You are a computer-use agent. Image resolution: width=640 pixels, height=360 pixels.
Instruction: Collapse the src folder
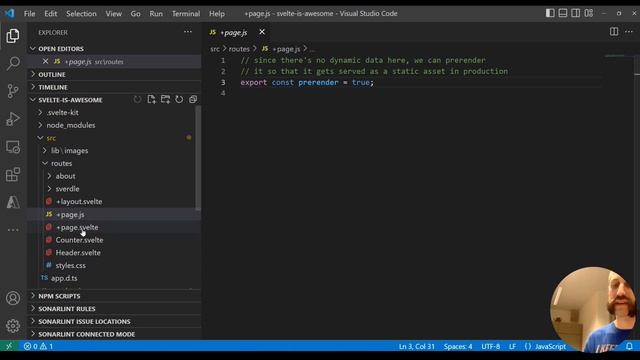click(x=114, y=138)
